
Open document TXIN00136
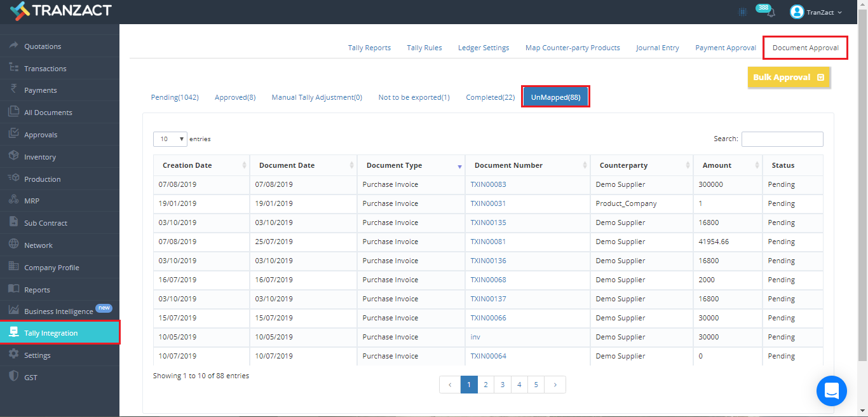click(x=488, y=261)
